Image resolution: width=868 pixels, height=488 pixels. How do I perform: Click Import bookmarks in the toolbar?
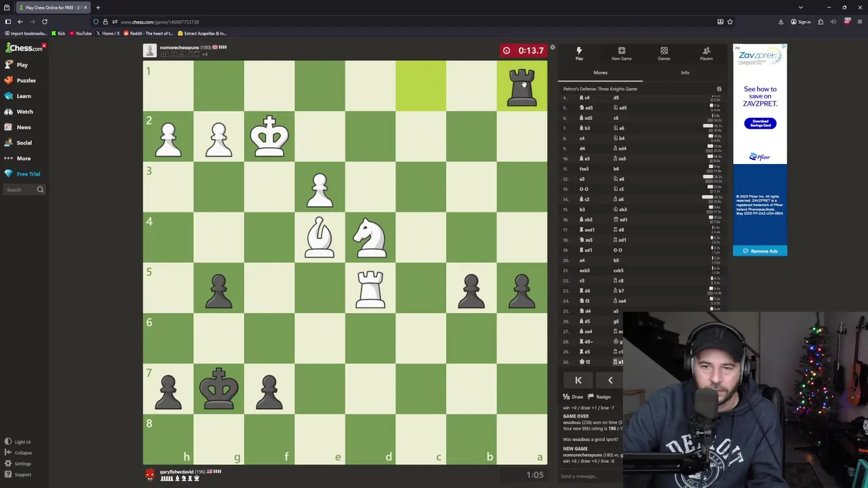coord(25,33)
